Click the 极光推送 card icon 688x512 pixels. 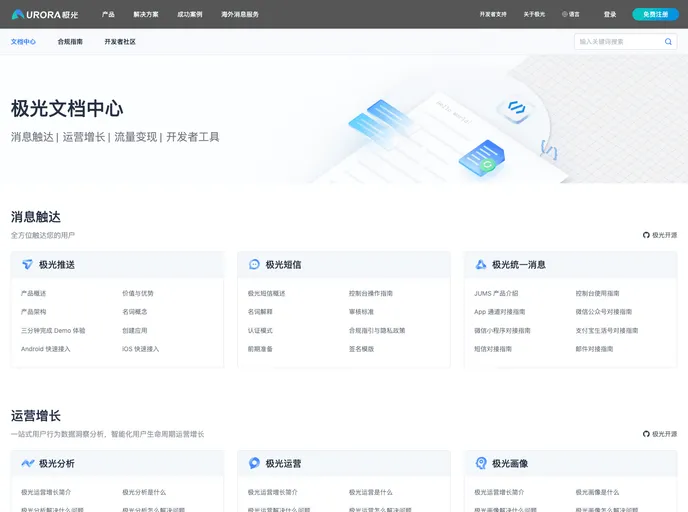pyautogui.click(x=27, y=265)
